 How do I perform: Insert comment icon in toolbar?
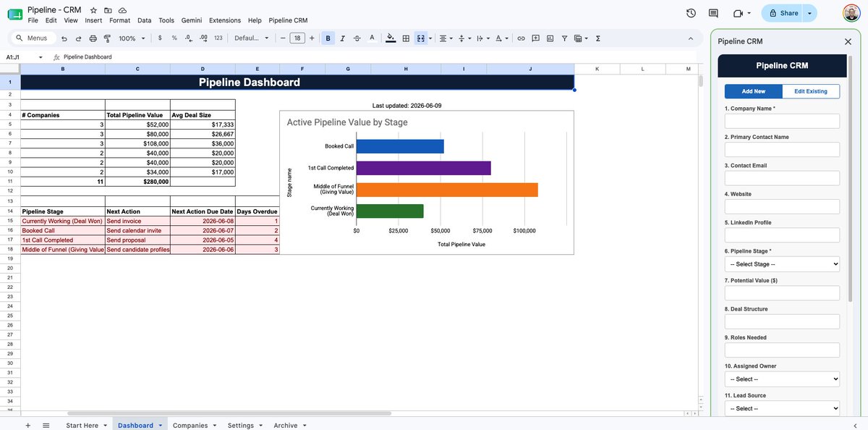coord(535,38)
